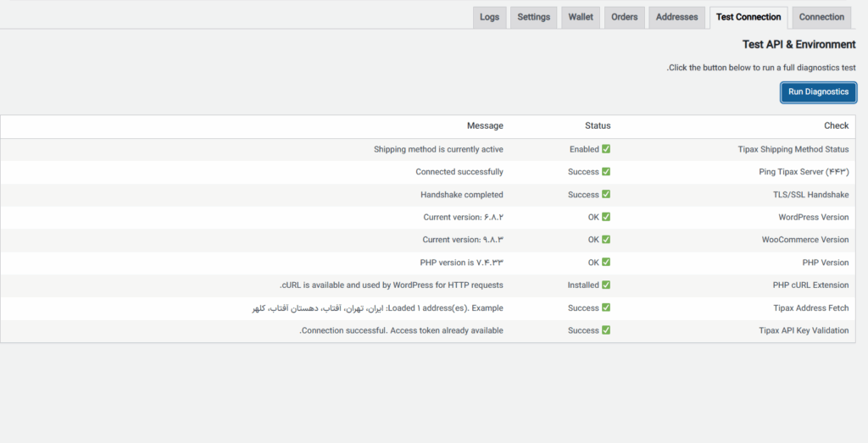The width and height of the screenshot is (868, 443).
Task: Click 'PHP version is' message
Action: coord(462,263)
